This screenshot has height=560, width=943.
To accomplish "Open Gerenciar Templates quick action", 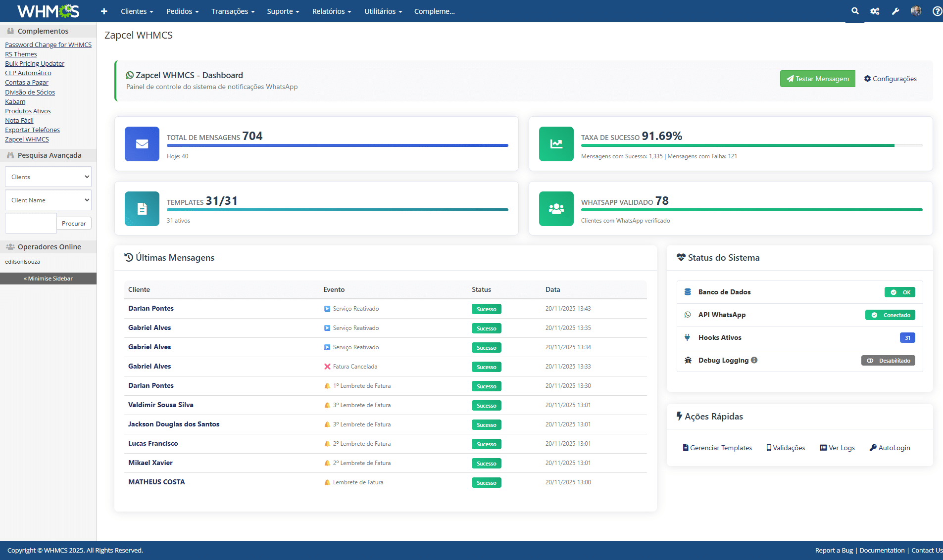I will pyautogui.click(x=717, y=448).
